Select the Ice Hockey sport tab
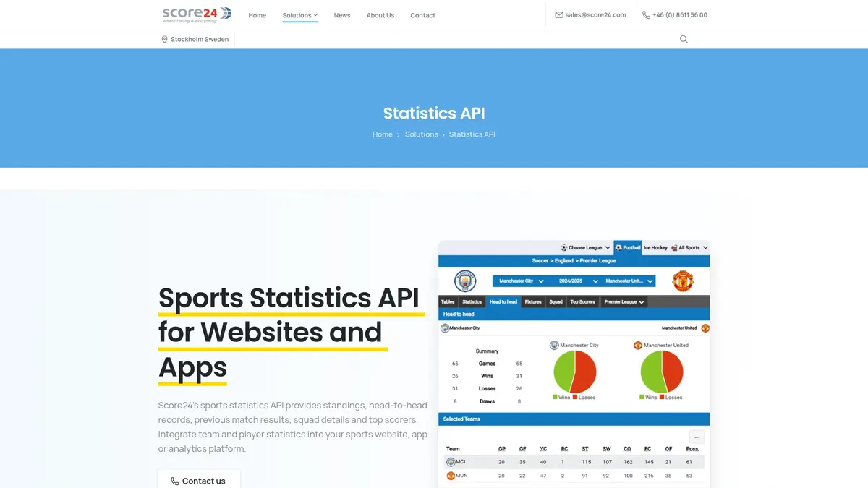 pyautogui.click(x=655, y=247)
